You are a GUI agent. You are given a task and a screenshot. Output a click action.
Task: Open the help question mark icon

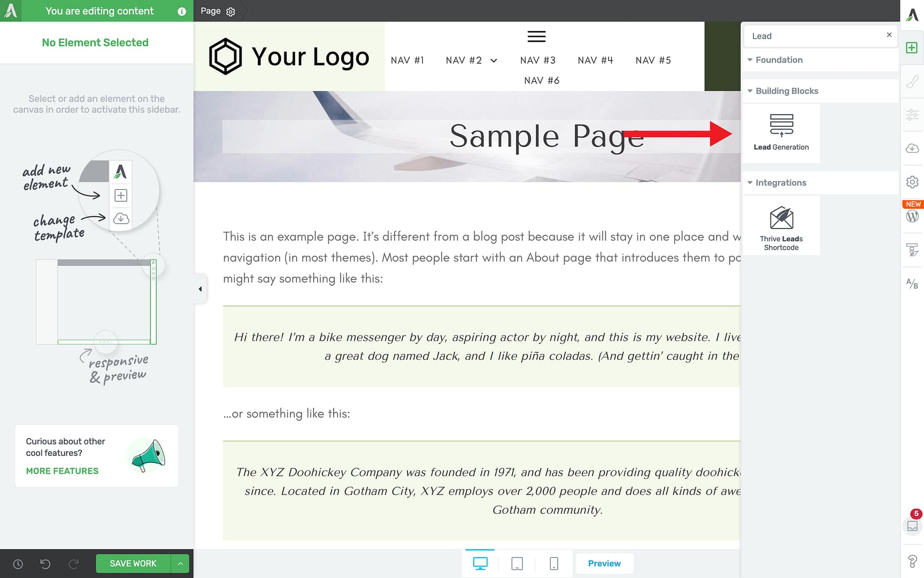tap(912, 560)
